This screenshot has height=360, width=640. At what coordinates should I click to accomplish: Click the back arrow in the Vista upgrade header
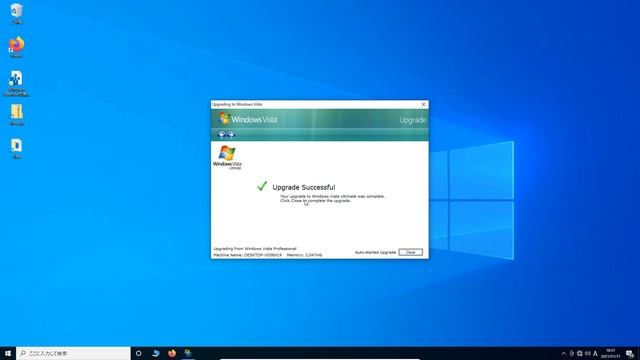point(222,134)
